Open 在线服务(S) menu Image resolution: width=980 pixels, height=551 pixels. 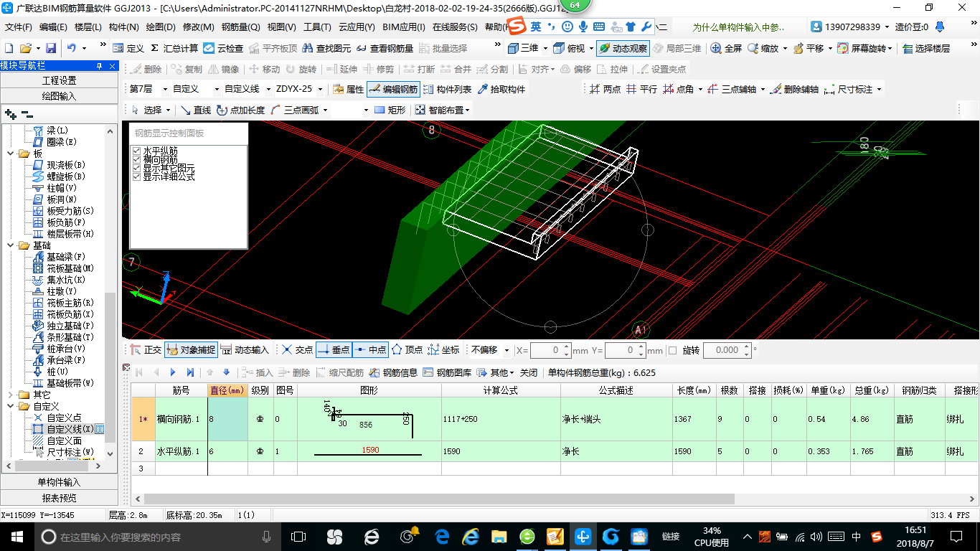455,27
